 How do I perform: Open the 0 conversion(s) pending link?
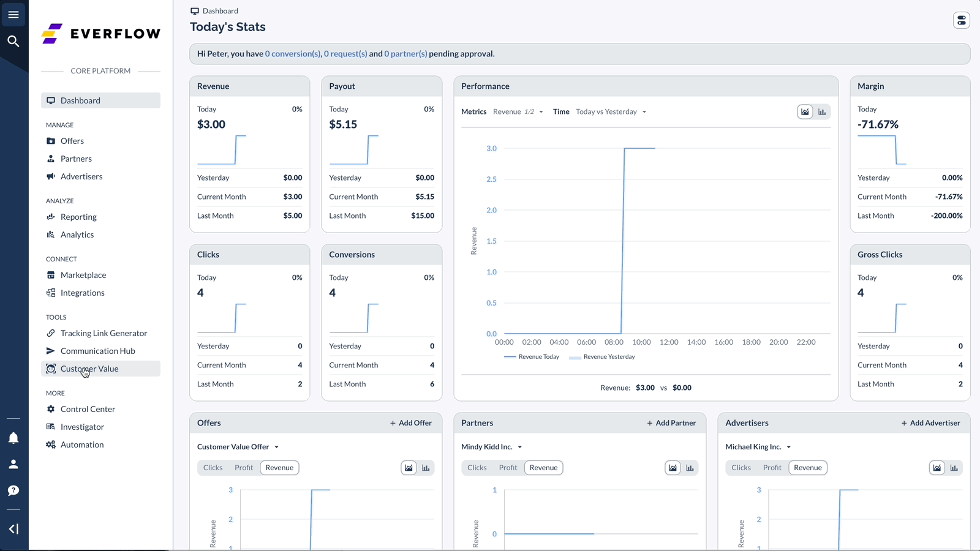point(293,54)
